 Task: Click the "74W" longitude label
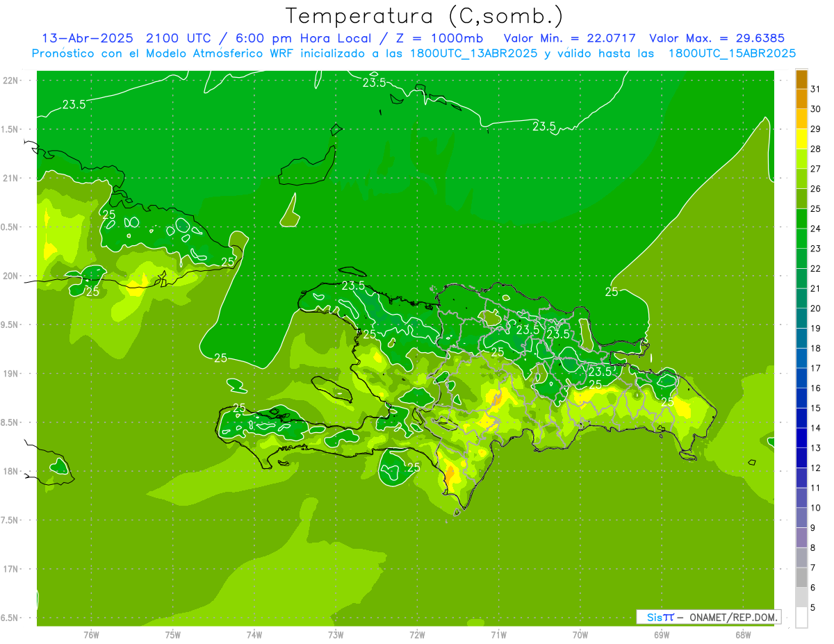tap(254, 635)
